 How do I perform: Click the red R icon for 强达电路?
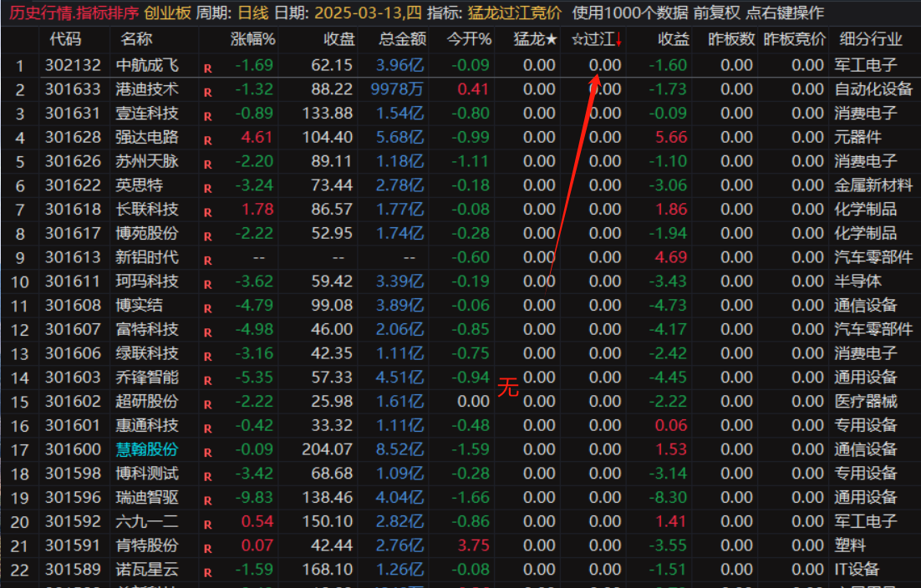coord(207,139)
